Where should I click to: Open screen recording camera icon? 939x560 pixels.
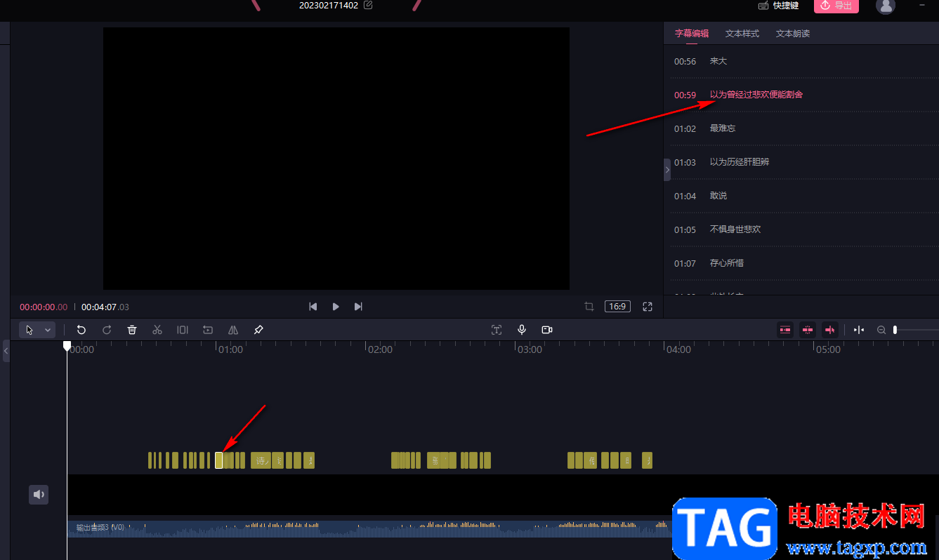click(547, 330)
